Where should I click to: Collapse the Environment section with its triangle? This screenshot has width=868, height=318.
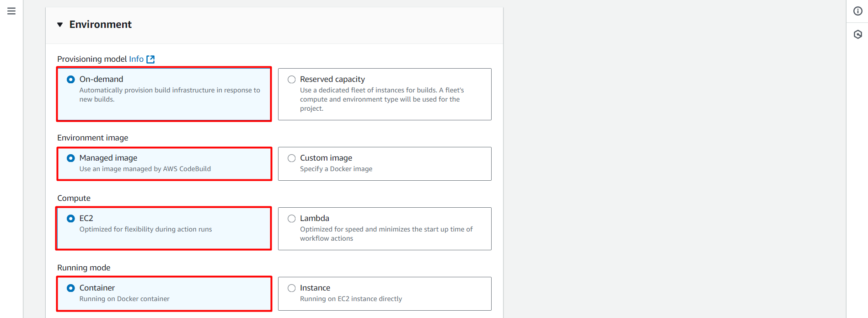click(x=60, y=24)
